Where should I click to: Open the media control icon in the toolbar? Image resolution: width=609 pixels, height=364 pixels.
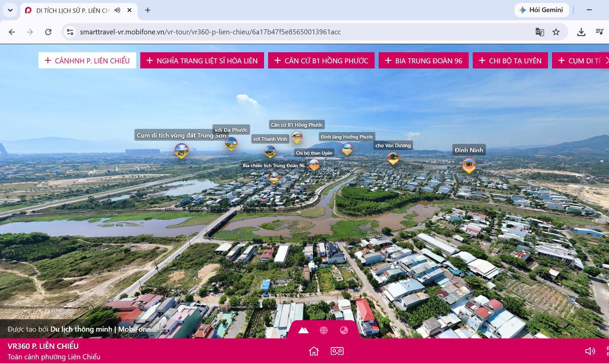pyautogui.click(x=599, y=32)
